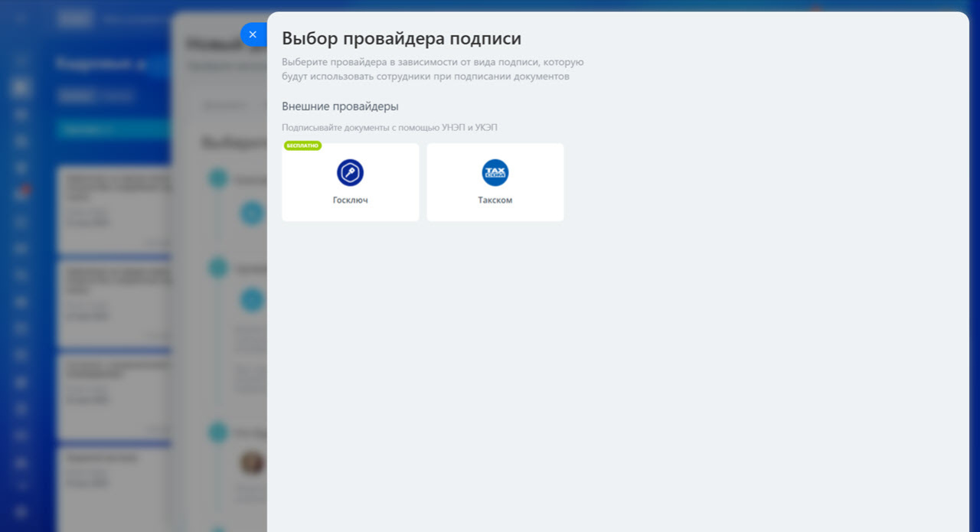Click the Такском label text
Image resolution: width=980 pixels, height=532 pixels.
tap(495, 200)
